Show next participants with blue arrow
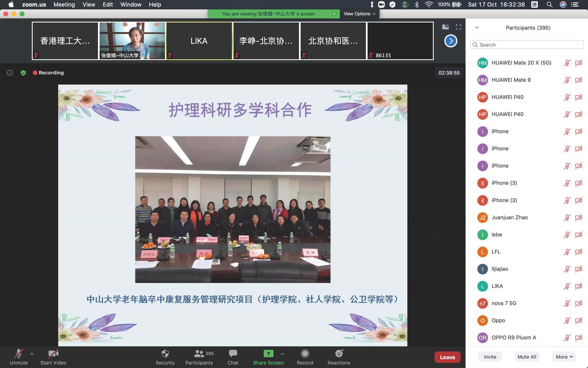Viewport: 588px width, 368px height. (x=451, y=41)
